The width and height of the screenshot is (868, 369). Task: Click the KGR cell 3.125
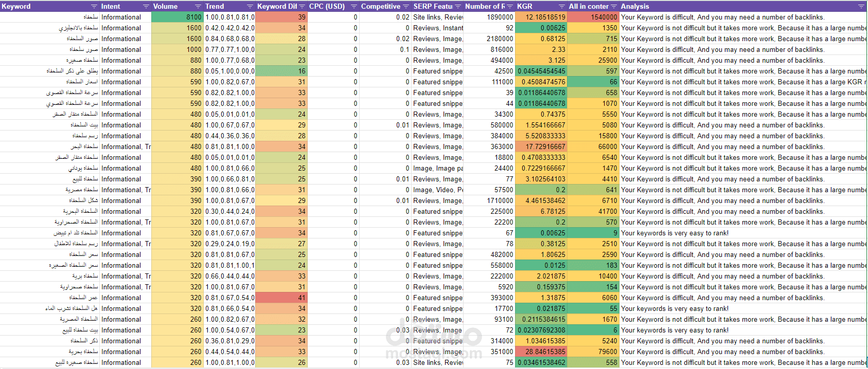click(x=541, y=60)
